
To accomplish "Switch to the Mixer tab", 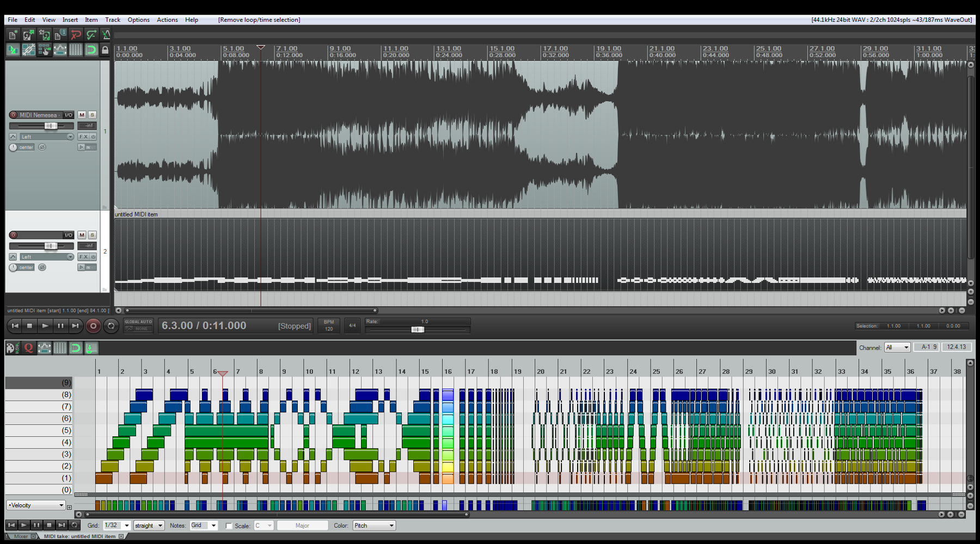I will click(21, 536).
